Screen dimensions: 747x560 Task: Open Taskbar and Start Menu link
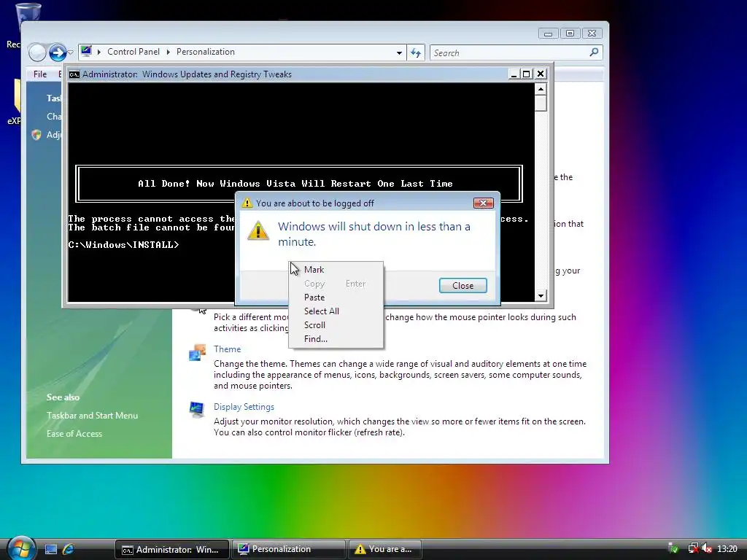pos(93,415)
